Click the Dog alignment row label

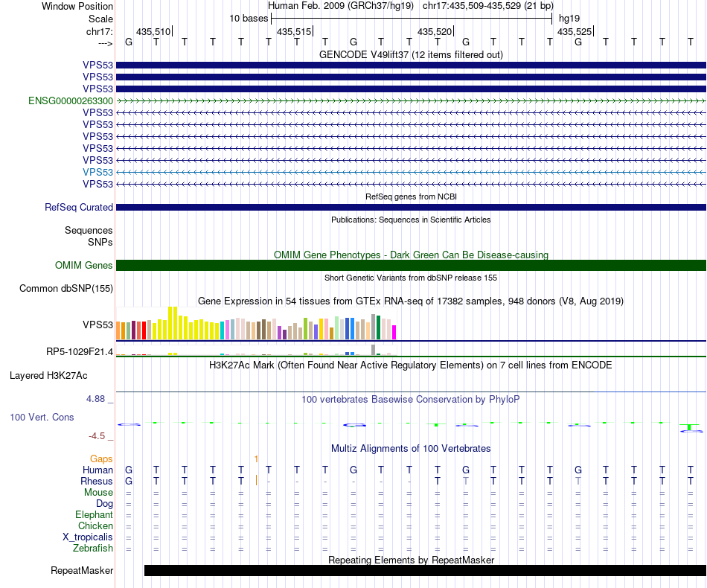(104, 504)
